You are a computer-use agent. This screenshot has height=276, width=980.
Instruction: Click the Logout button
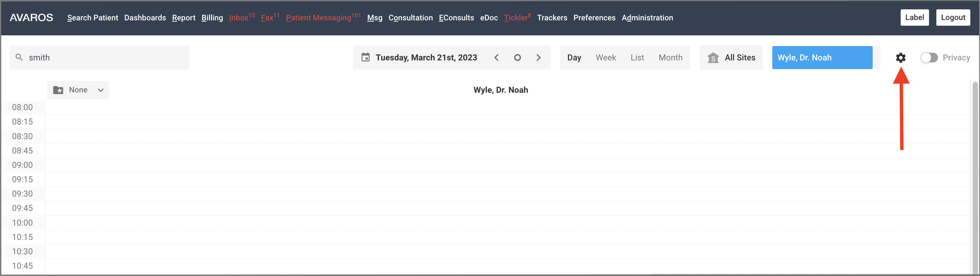pos(953,17)
